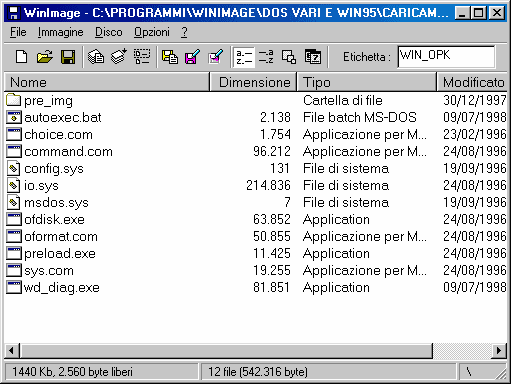511x384 pixels.
Task: Click the Delete file toolbar icon
Action: (x=216, y=57)
